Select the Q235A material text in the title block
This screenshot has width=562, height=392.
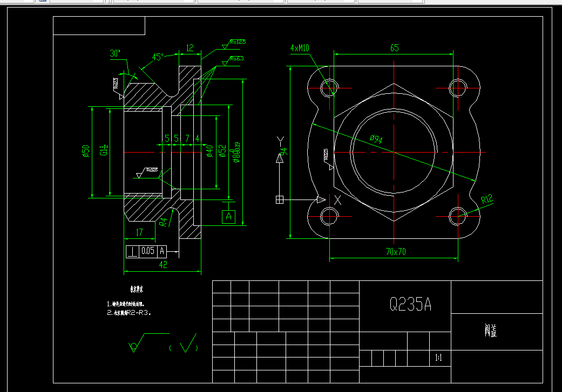click(x=410, y=305)
